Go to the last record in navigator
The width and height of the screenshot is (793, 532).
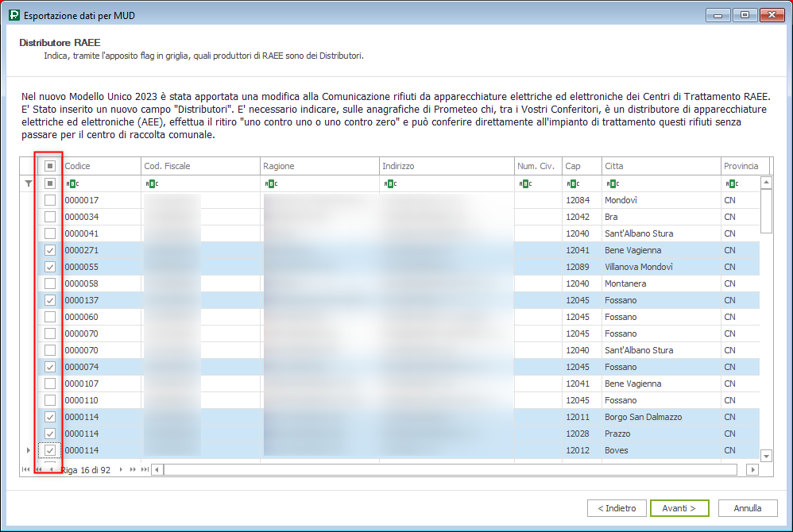[145, 469]
